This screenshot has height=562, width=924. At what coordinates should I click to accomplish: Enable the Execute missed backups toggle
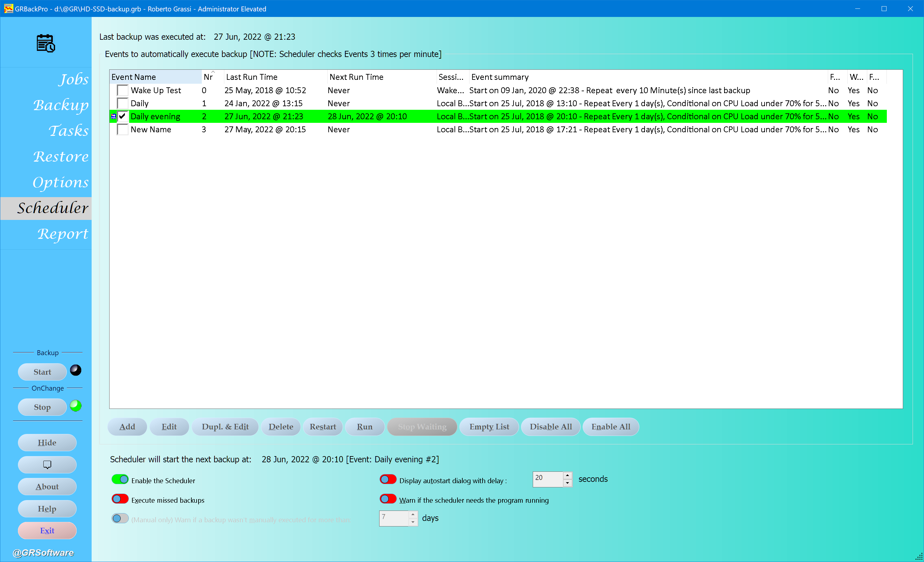120,499
